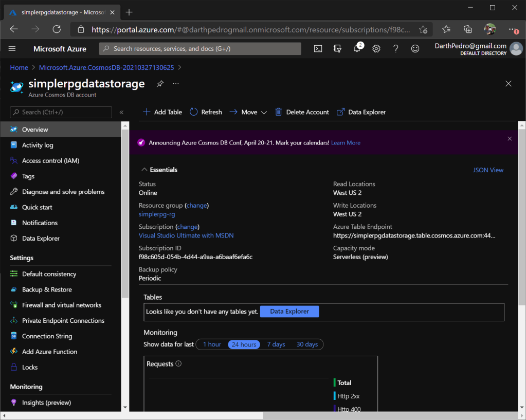Select the 30 days time range
526x420 pixels.
click(x=307, y=344)
